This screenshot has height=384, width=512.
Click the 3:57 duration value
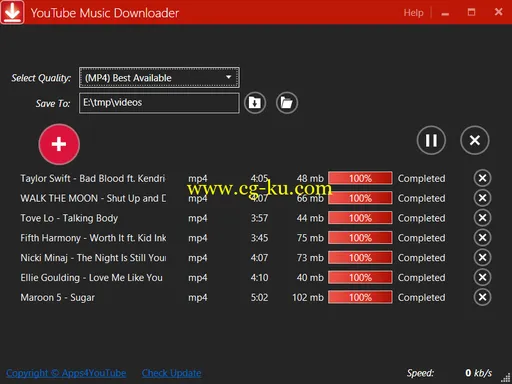tap(259, 218)
